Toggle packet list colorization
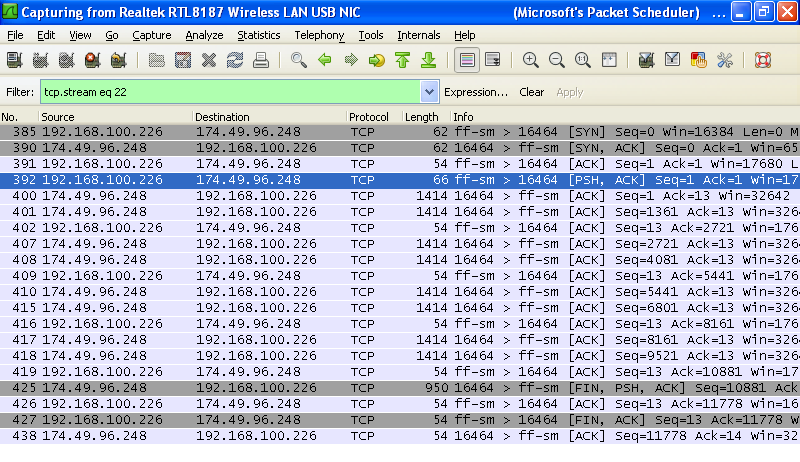This screenshot has width=800, height=462. coord(466,60)
